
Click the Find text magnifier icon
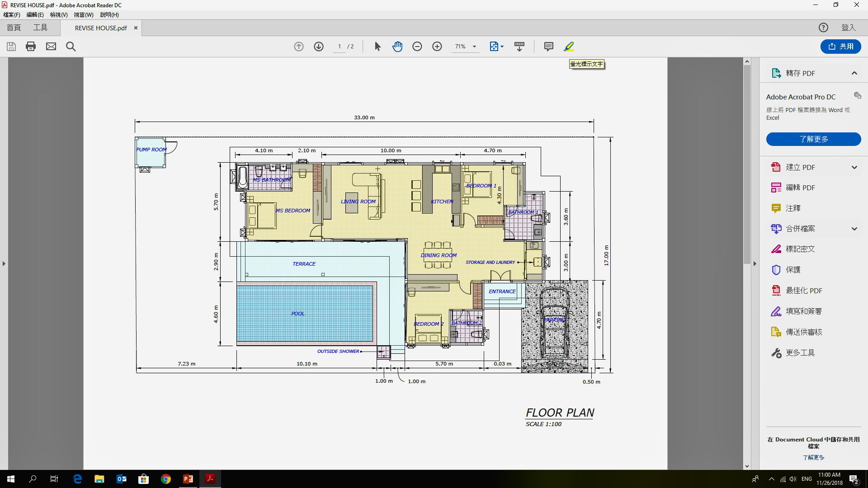71,47
